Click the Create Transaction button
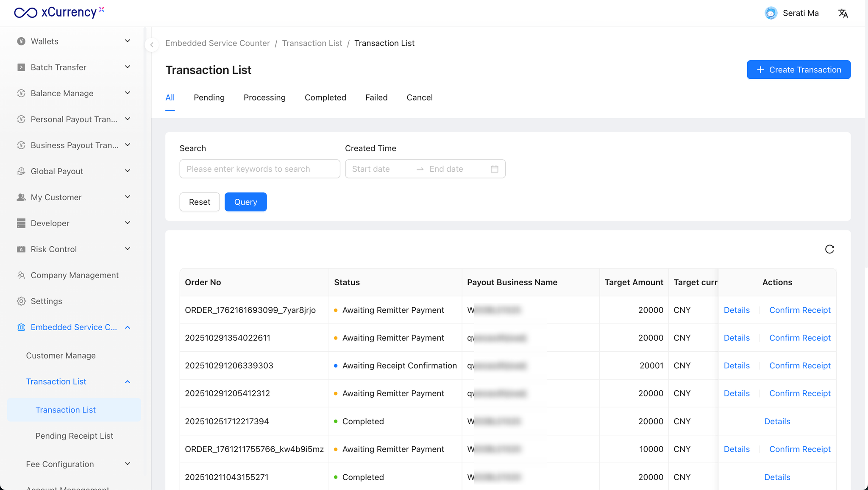 [x=798, y=70]
